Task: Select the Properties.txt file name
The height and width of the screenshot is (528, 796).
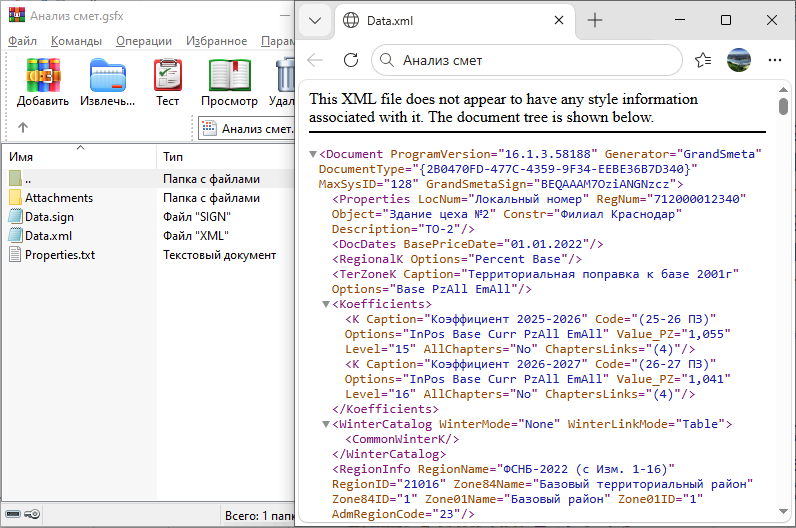Action: (x=60, y=255)
